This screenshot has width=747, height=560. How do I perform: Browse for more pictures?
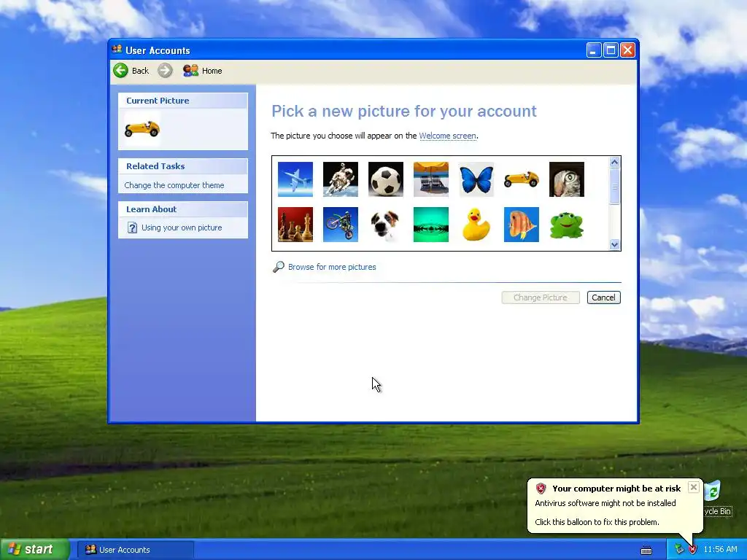coord(332,267)
